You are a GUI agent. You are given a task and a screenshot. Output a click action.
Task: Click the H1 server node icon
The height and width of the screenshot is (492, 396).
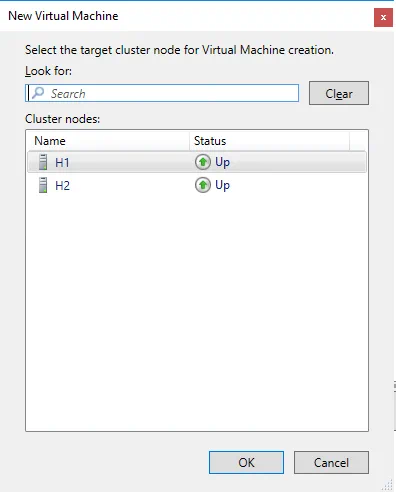tap(43, 162)
